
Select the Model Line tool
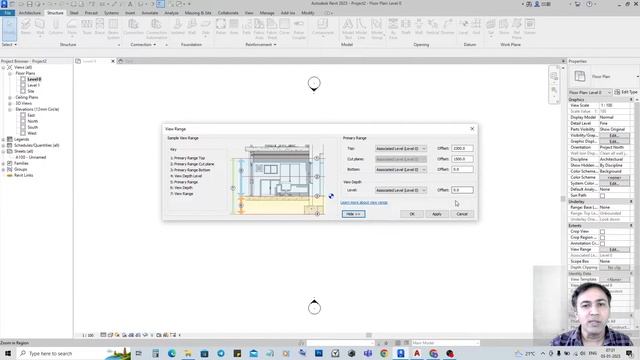pyautogui.click(x=361, y=29)
